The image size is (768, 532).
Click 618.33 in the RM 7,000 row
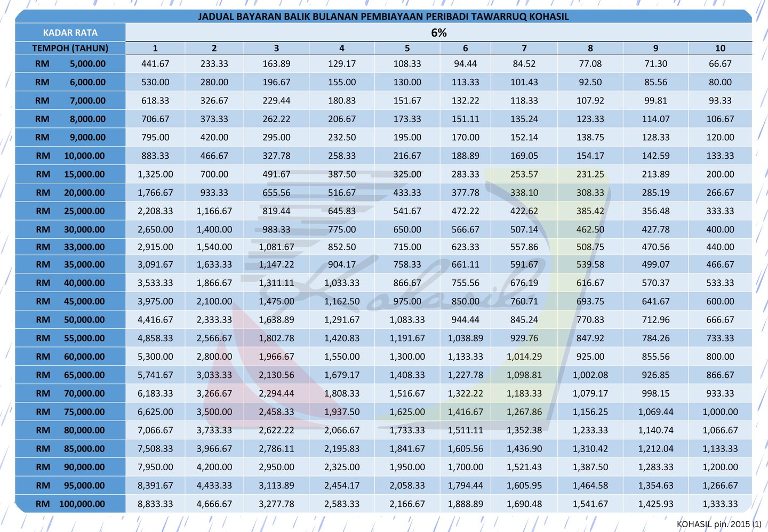(155, 100)
